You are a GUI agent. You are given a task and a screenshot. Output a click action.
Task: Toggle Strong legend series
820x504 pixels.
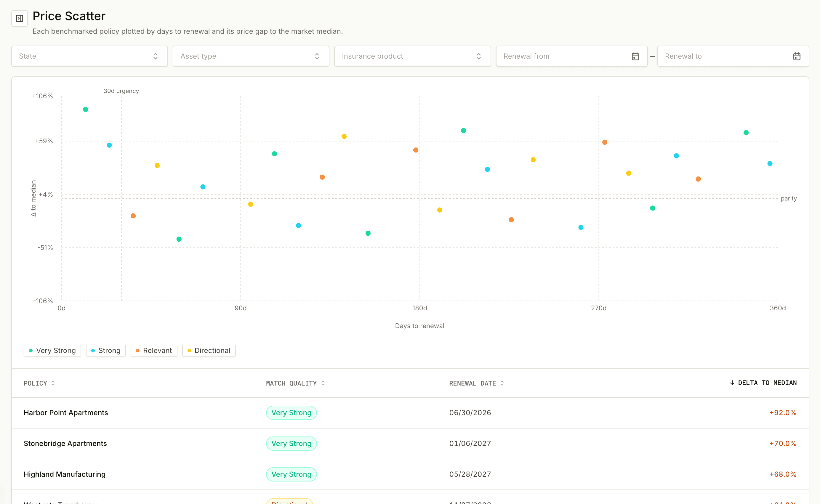point(106,351)
